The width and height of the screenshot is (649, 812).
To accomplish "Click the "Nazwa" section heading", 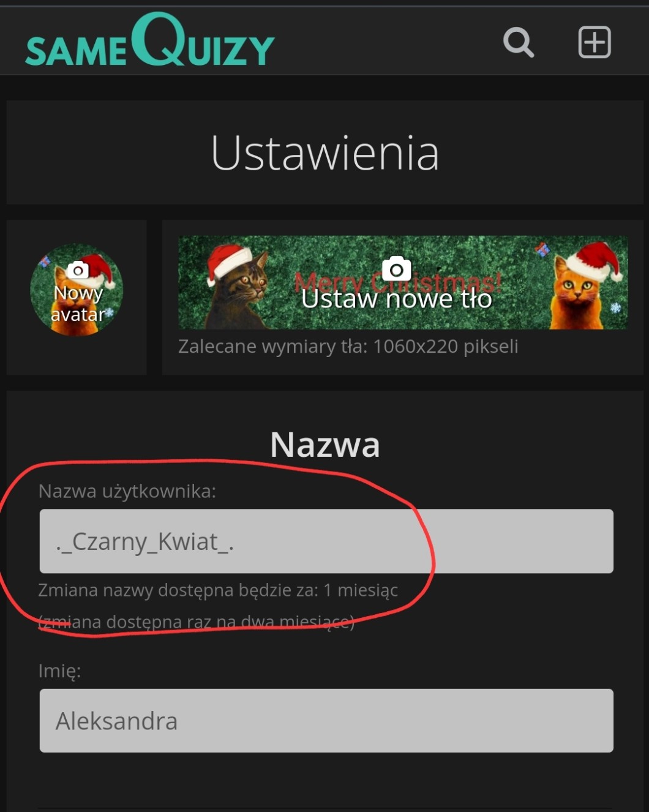I will point(325,444).
